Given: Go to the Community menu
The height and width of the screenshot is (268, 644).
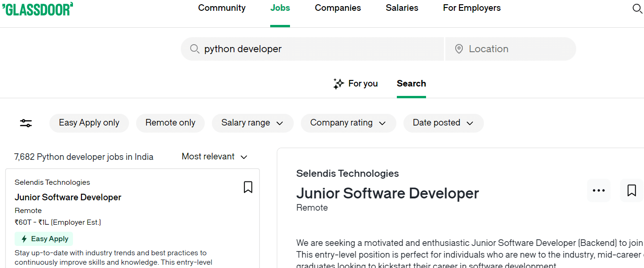Looking at the screenshot, I should [x=222, y=8].
